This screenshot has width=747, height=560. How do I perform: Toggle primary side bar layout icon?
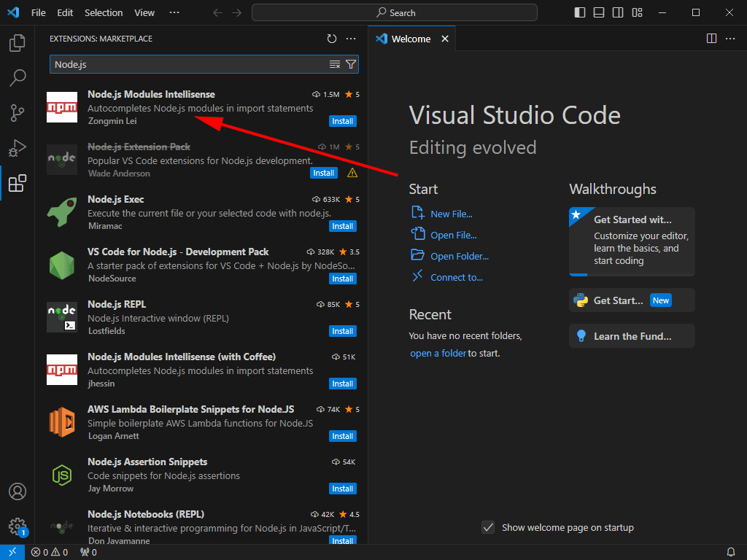(x=580, y=12)
